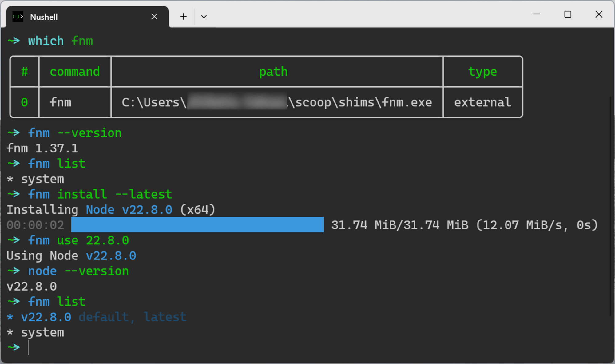The image size is (615, 364).
Task: Select the Nushell tab
Action: pos(87,17)
